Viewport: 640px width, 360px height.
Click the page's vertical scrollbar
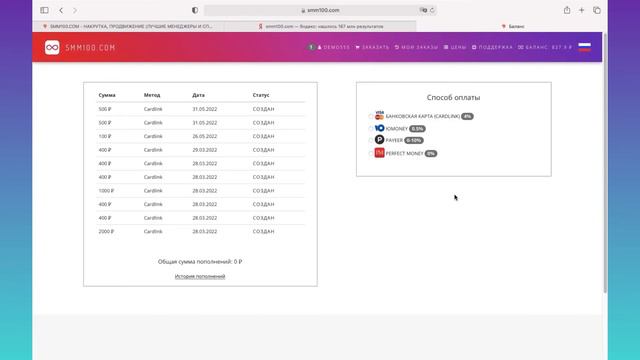pos(605,163)
